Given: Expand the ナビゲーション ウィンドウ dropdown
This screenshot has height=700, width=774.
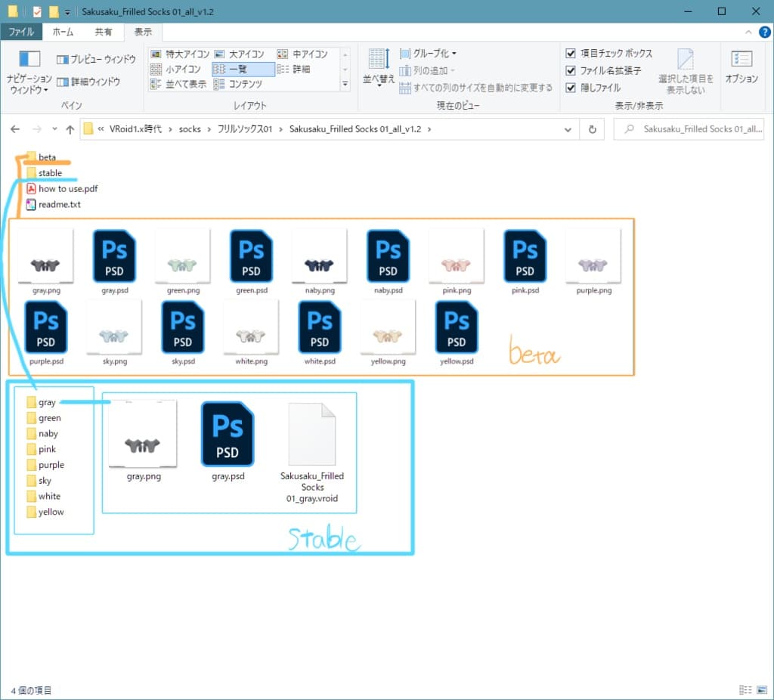Looking at the screenshot, I should [x=29, y=85].
